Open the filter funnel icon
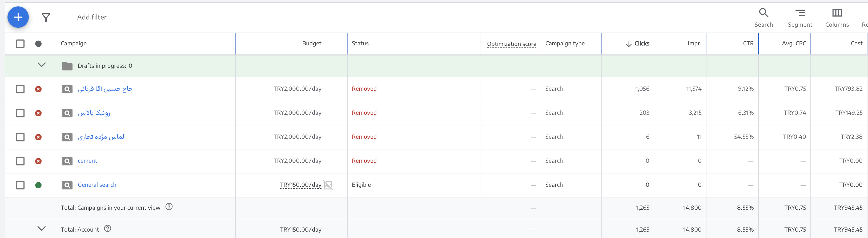Image resolution: width=868 pixels, height=238 pixels. coord(46,18)
